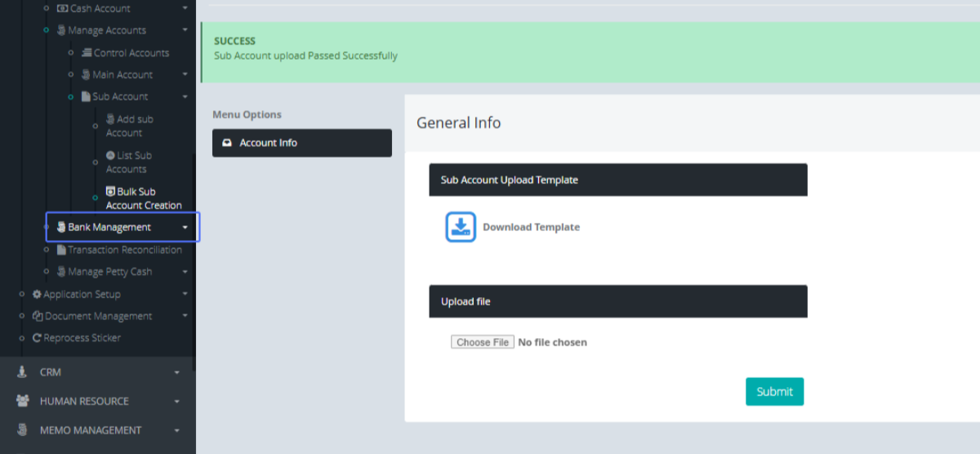Expand the Manage Petty Cash arrow
Viewport: 980px width, 454px height.
point(185,272)
